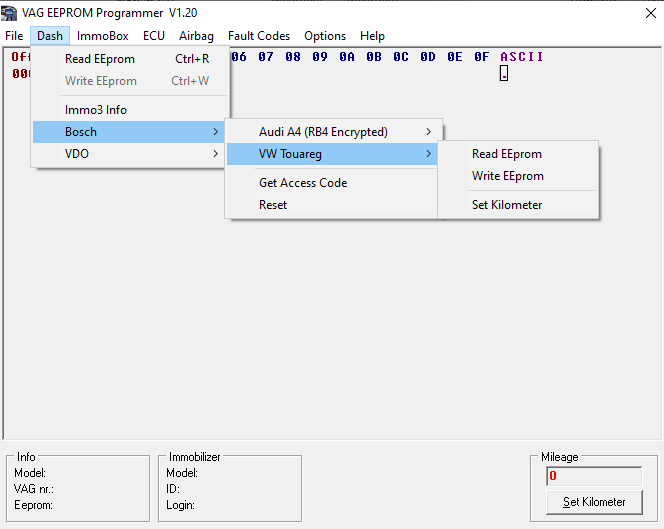Click hex column header 06
664x529 pixels.
pos(239,57)
